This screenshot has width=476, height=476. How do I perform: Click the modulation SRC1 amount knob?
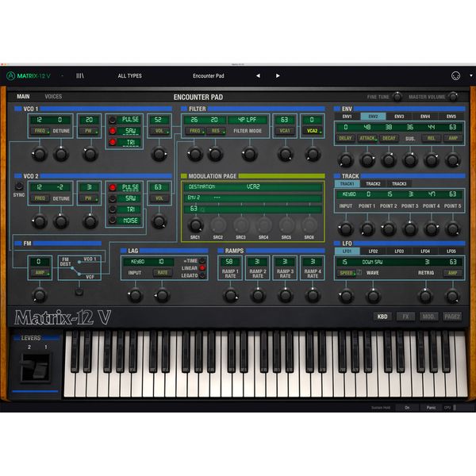click(x=195, y=225)
